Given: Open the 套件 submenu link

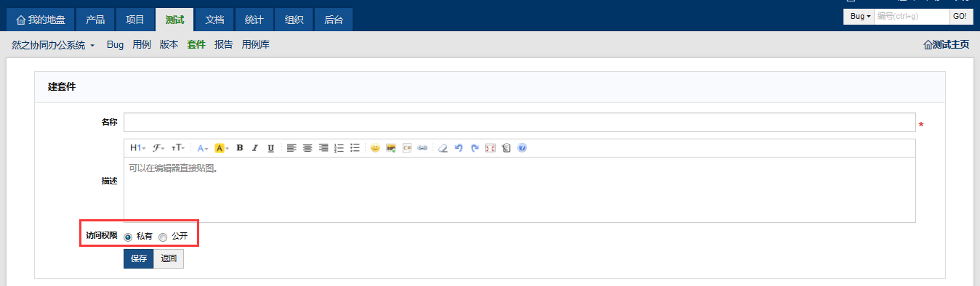Looking at the screenshot, I should (x=196, y=45).
